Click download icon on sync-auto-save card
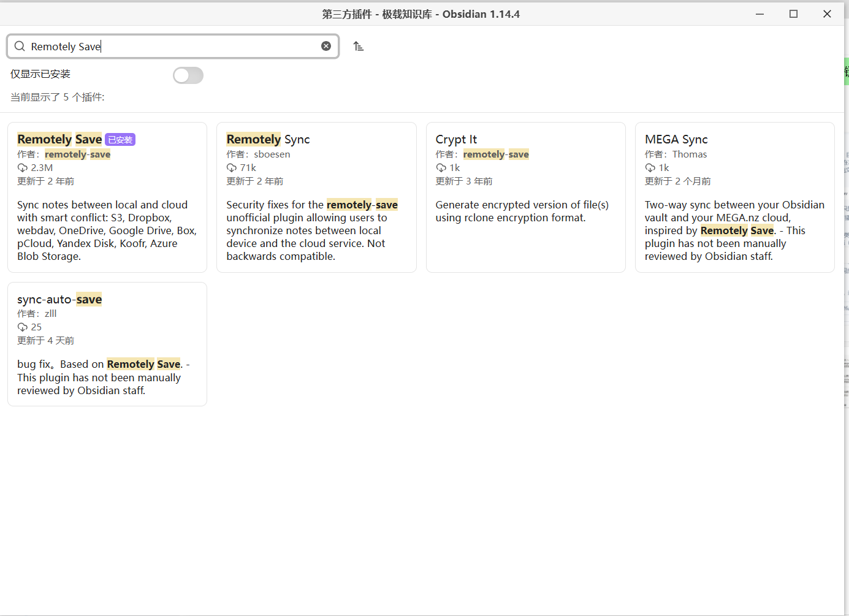The image size is (849, 616). [23, 327]
